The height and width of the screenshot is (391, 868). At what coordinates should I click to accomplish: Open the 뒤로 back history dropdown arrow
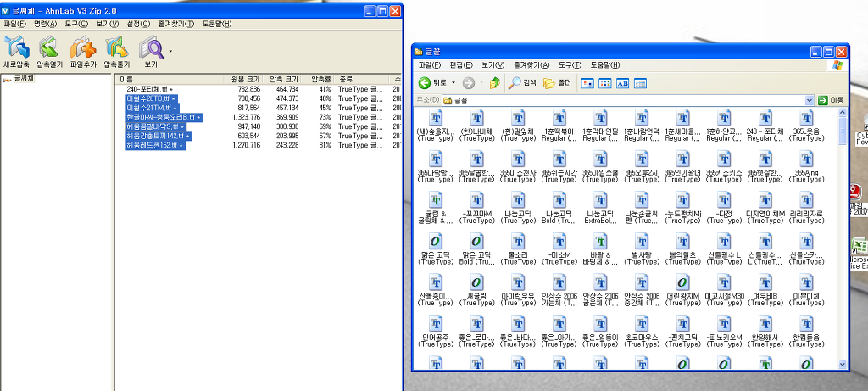coord(453,83)
